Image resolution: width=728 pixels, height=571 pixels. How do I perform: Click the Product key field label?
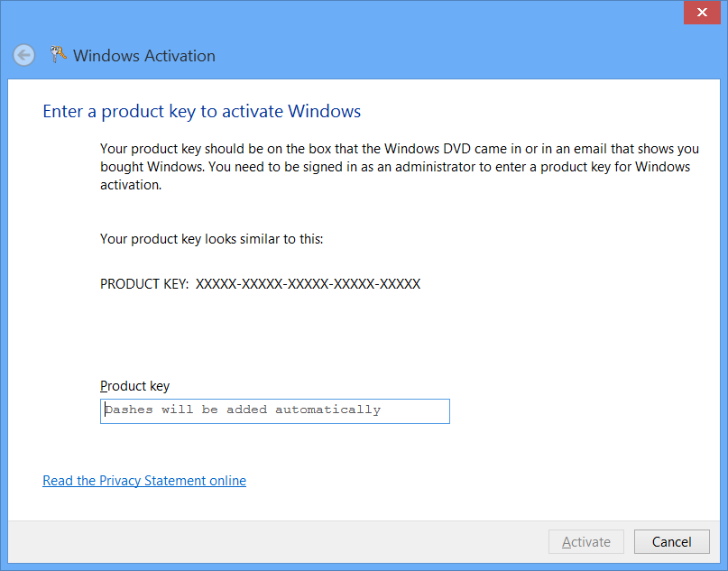point(135,386)
